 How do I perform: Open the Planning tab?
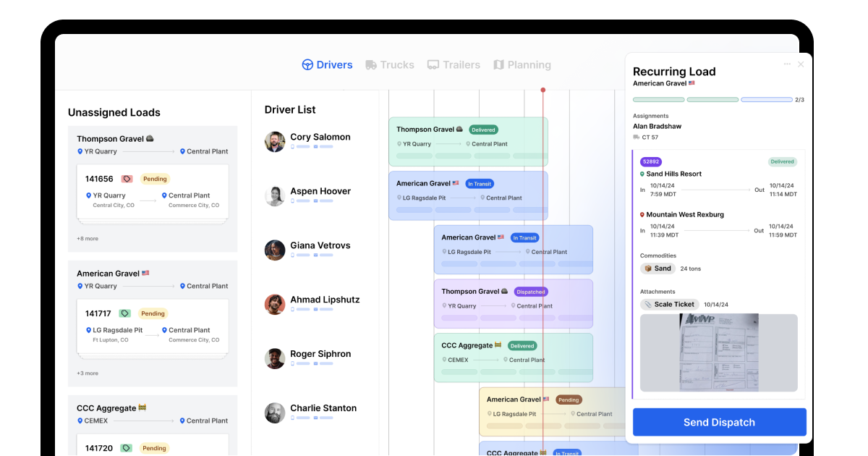(x=522, y=64)
